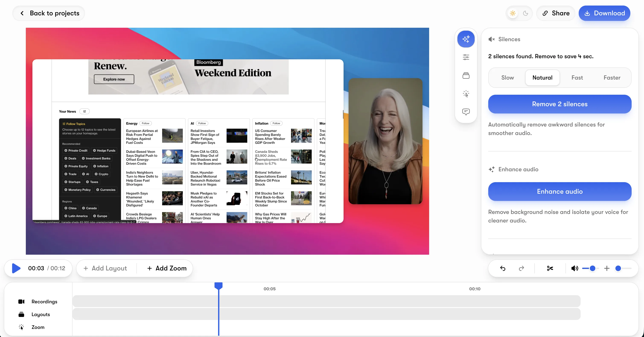Click 'Explore now' in the recorded screen preview
The width and height of the screenshot is (644, 337).
click(x=114, y=79)
